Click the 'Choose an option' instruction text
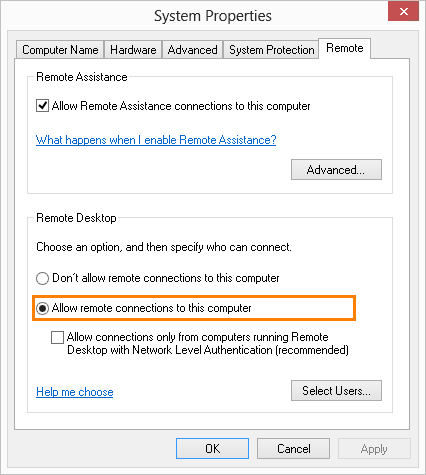 tap(164, 247)
